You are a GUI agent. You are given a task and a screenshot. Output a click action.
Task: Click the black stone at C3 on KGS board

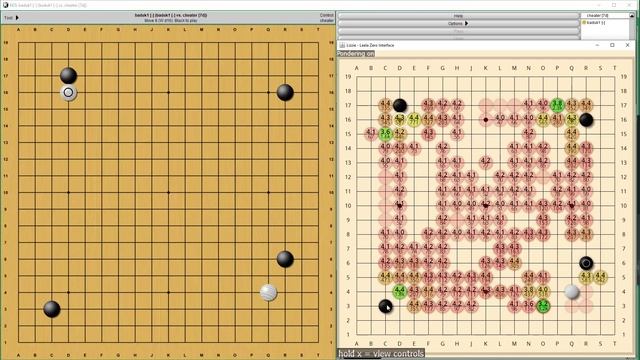[52, 309]
